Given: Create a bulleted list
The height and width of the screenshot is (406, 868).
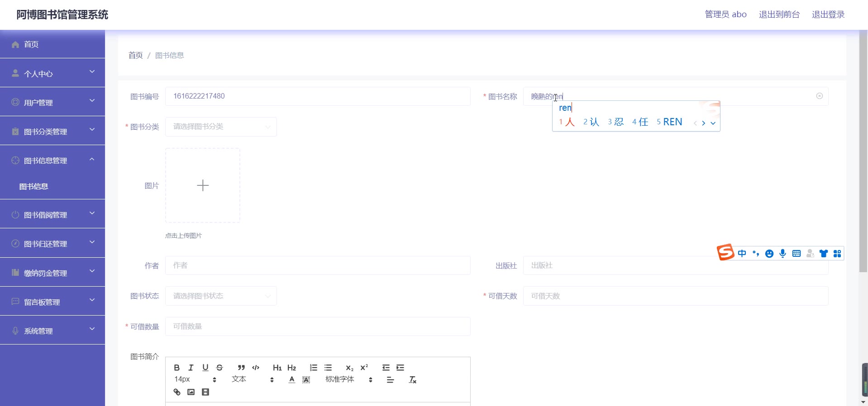Looking at the screenshot, I should [x=328, y=368].
